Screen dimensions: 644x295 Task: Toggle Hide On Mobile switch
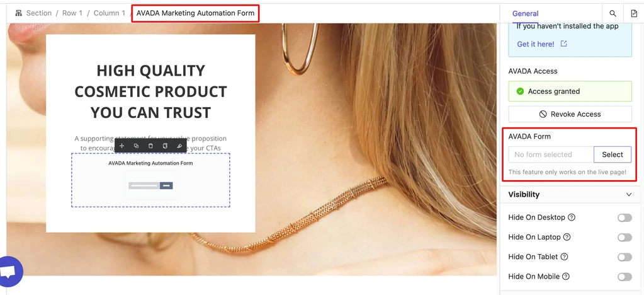click(x=624, y=277)
